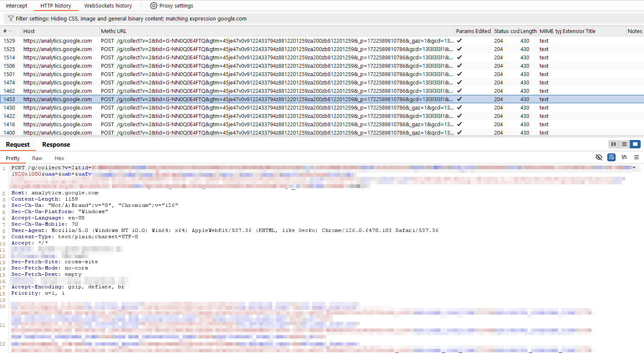Select history row number 1422
This screenshot has width=644, height=354.
(x=9, y=116)
